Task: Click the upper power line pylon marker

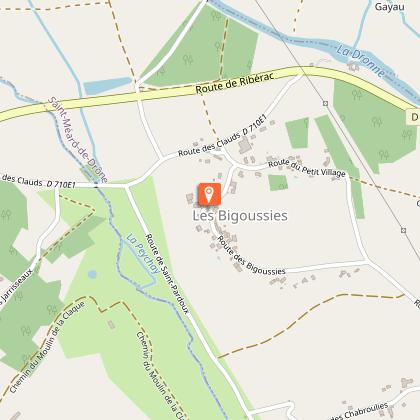Action: click(326, 104)
